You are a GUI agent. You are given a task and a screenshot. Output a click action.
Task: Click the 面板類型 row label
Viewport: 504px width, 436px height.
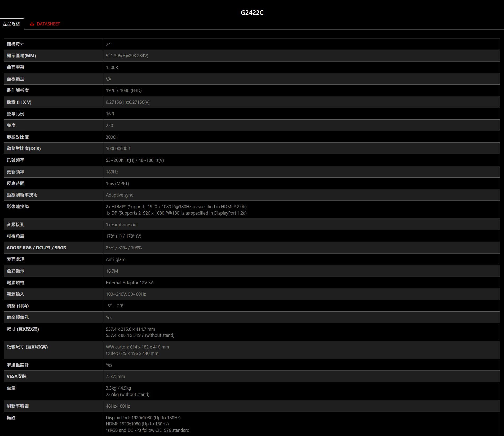click(x=15, y=79)
